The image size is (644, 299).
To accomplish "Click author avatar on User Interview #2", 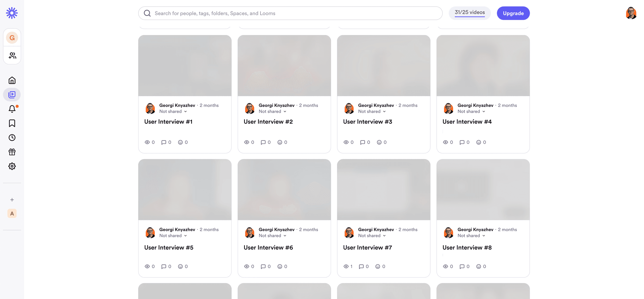I will (x=250, y=108).
